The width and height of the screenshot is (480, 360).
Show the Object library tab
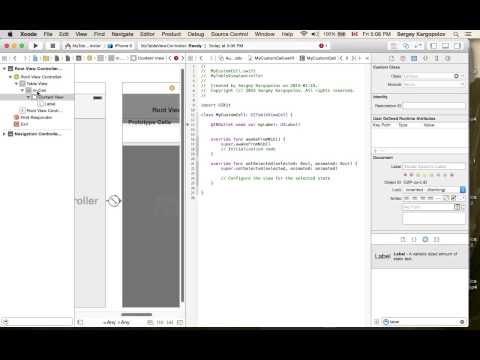tap(425, 239)
